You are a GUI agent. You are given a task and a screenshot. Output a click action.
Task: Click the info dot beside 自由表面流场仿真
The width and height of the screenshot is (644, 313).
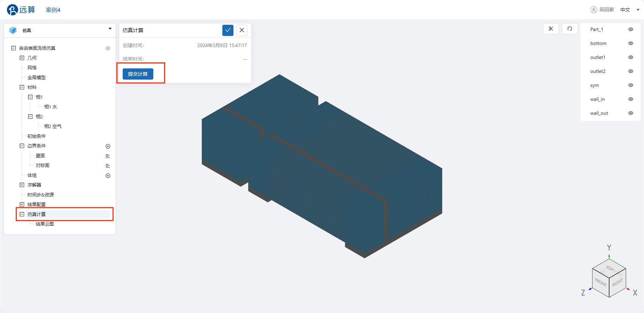pos(108,49)
